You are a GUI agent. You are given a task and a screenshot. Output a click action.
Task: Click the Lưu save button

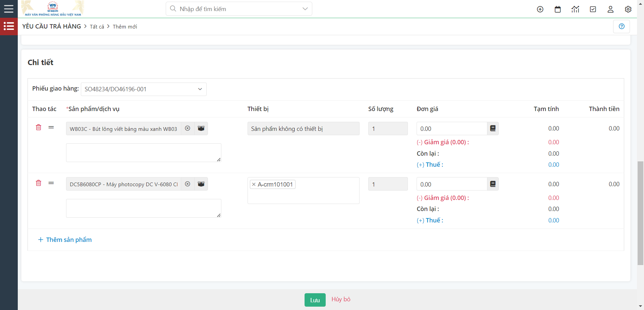315,300
